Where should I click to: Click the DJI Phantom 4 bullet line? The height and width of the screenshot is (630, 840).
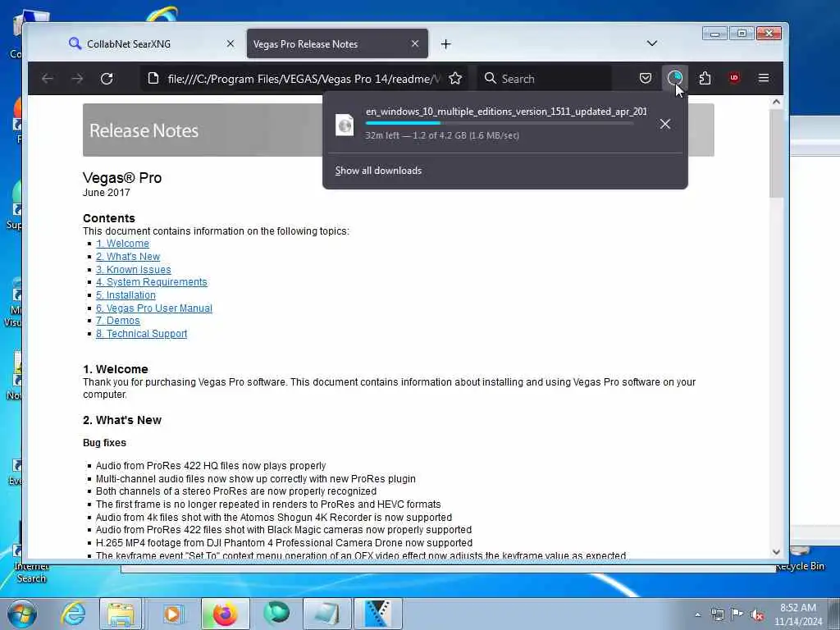pyautogui.click(x=284, y=543)
